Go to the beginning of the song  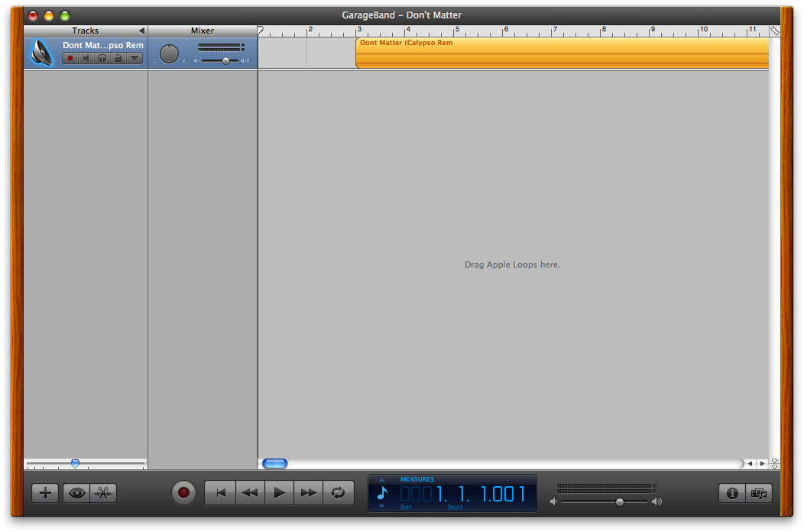point(221,493)
